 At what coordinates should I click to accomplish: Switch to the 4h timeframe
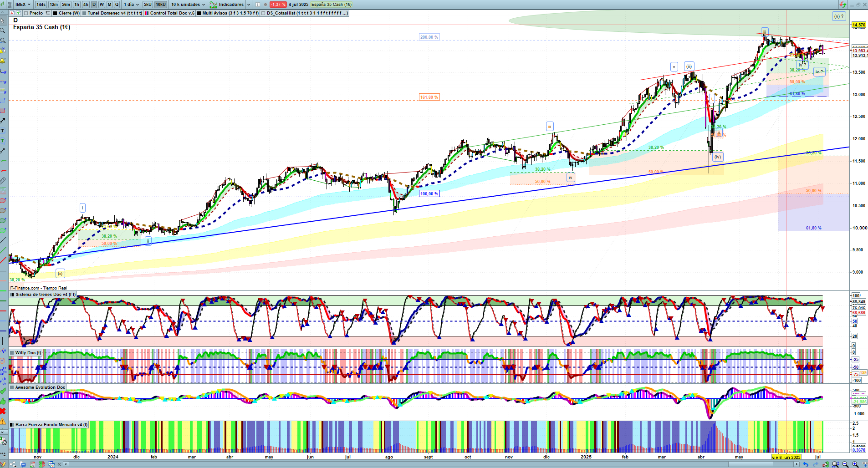pyautogui.click(x=85, y=5)
